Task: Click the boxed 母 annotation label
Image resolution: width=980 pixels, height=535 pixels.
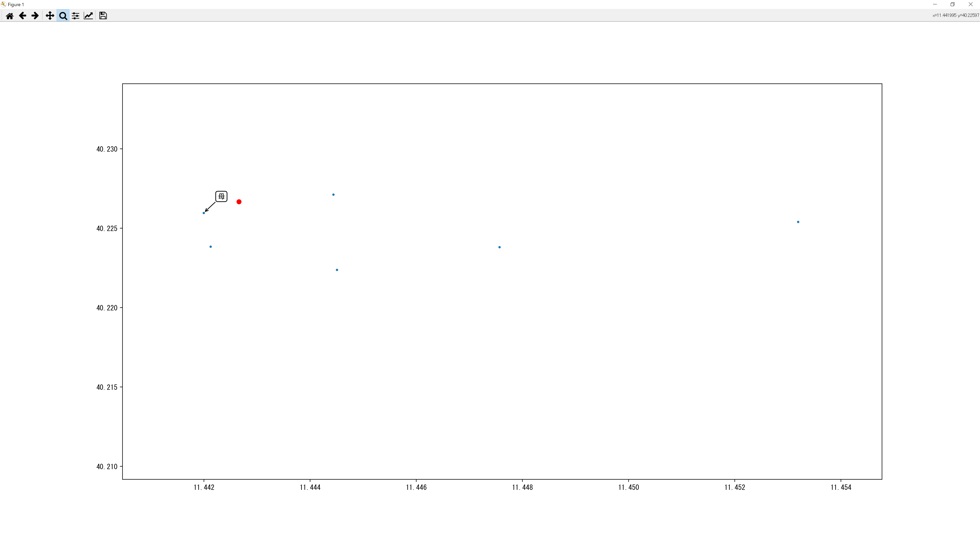Action: [x=222, y=196]
